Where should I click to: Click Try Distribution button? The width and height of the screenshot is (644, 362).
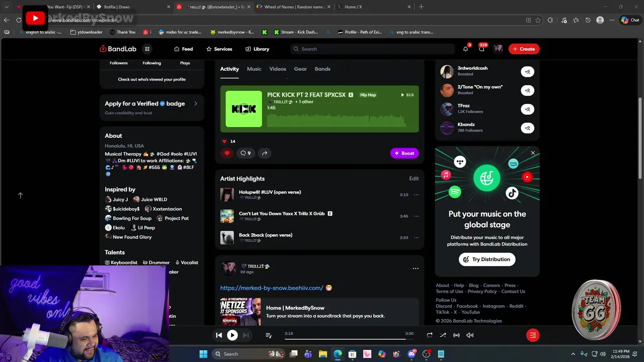(x=487, y=259)
